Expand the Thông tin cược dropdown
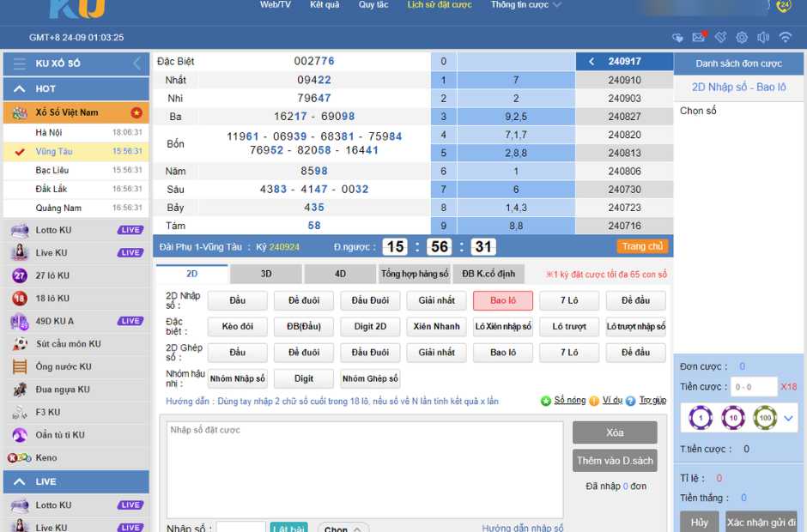 pyautogui.click(x=525, y=4)
